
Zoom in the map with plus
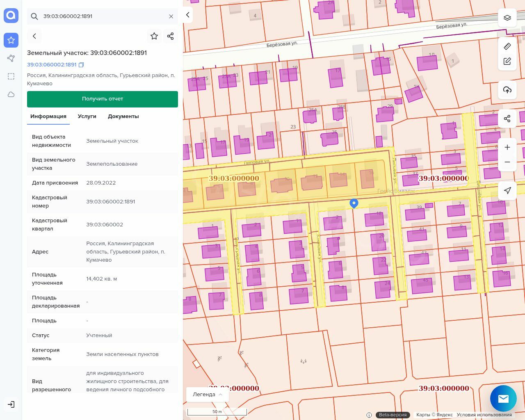(x=507, y=147)
